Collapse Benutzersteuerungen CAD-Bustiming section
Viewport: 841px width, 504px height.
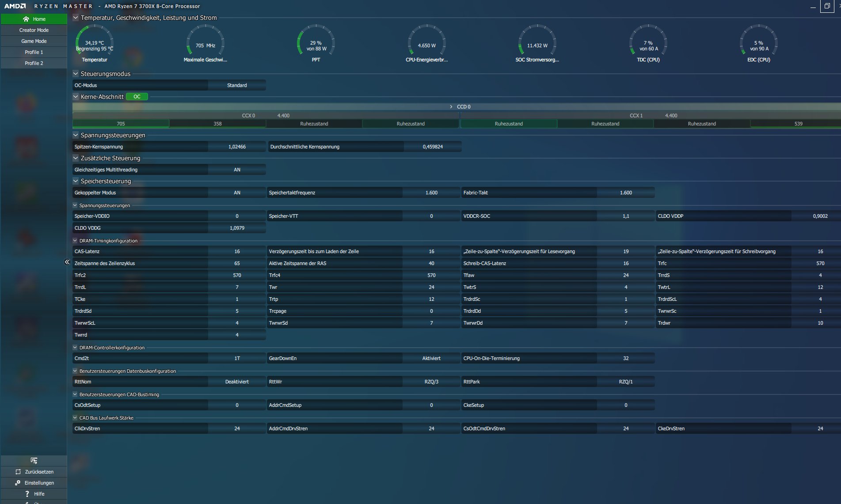coord(75,394)
